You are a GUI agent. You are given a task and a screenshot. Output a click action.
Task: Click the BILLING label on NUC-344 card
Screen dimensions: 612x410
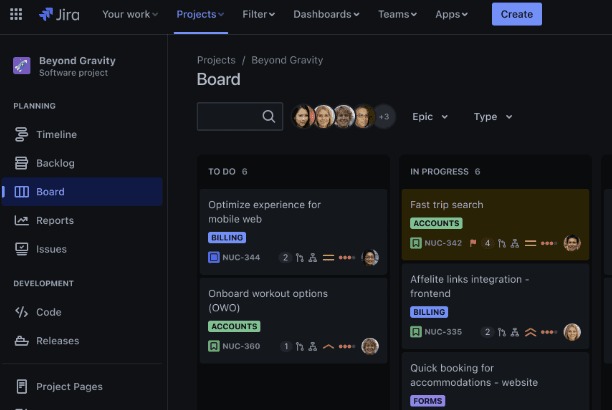[227, 238]
